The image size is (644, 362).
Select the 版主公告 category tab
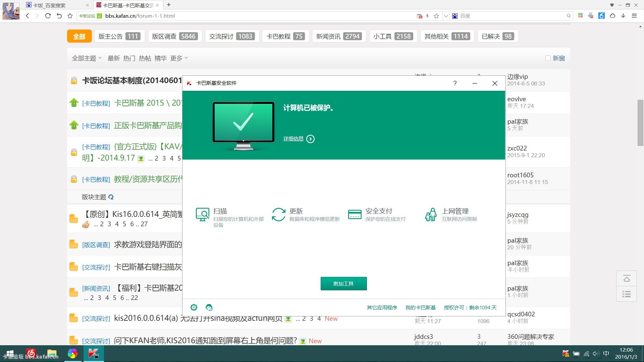(119, 36)
